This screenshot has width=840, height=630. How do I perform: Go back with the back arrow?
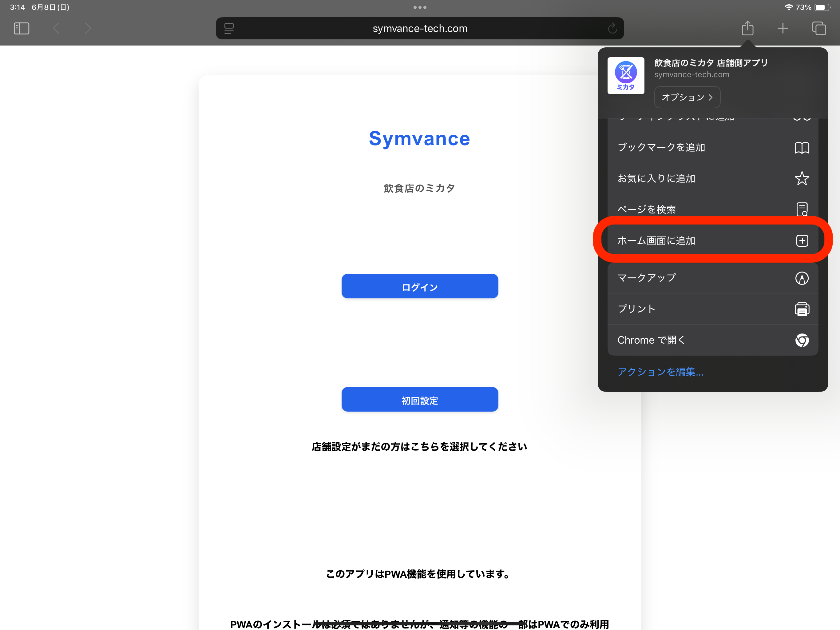56,29
